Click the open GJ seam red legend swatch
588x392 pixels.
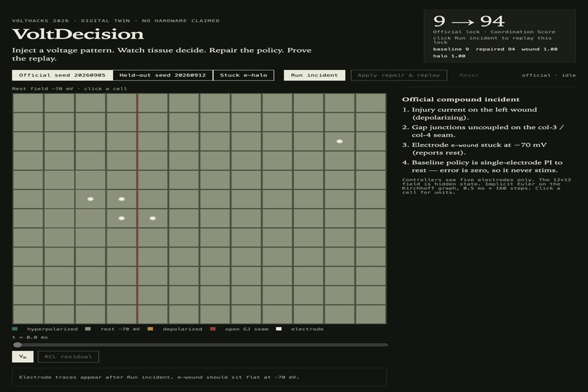tap(212, 329)
